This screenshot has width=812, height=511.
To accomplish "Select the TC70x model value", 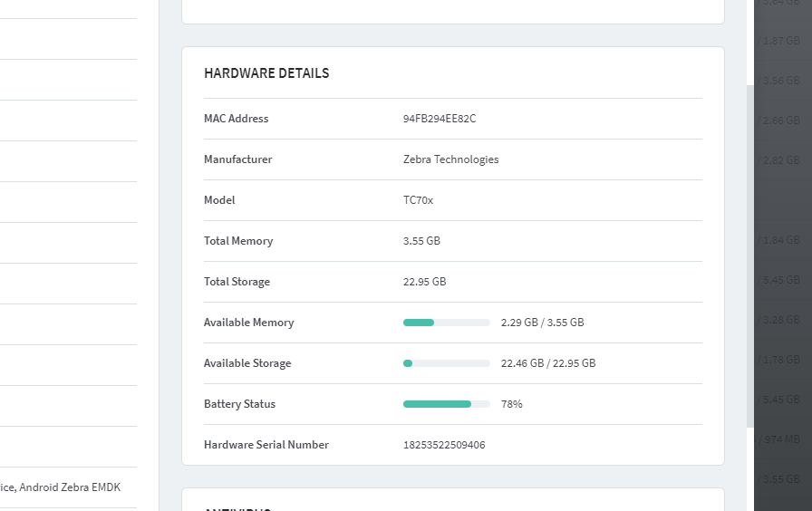I will click(x=418, y=200).
